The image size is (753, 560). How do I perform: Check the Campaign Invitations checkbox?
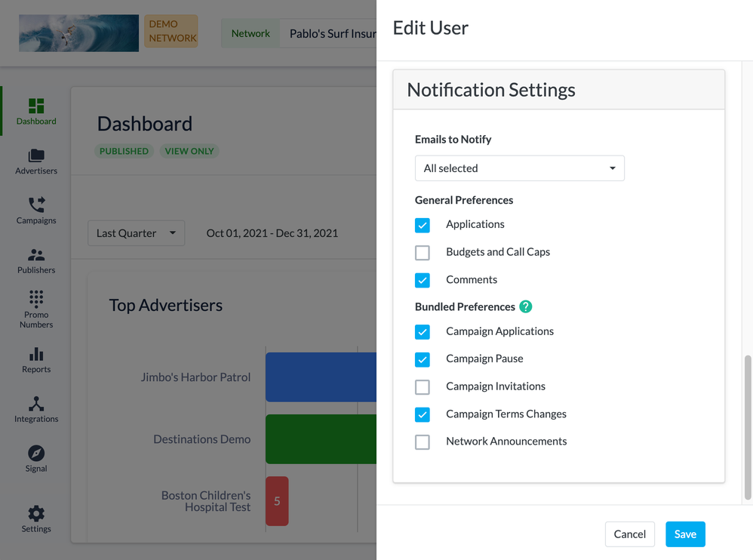(423, 387)
